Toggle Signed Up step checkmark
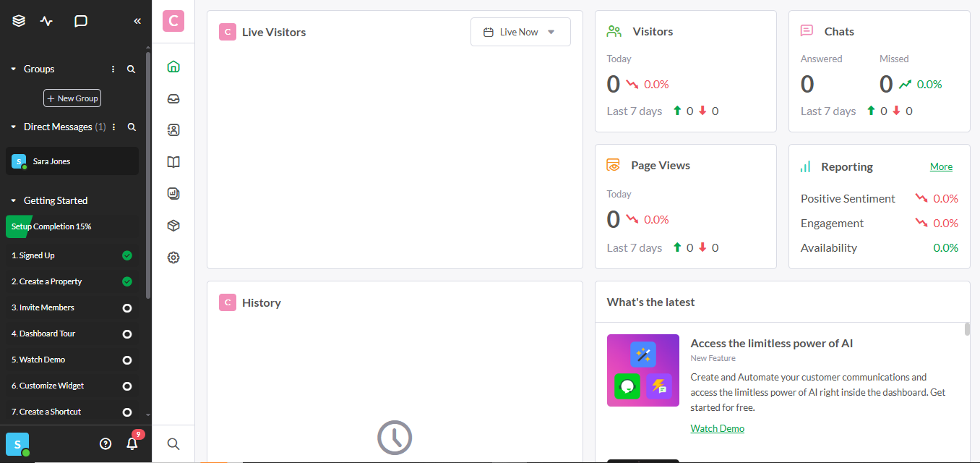The image size is (980, 463). [127, 255]
